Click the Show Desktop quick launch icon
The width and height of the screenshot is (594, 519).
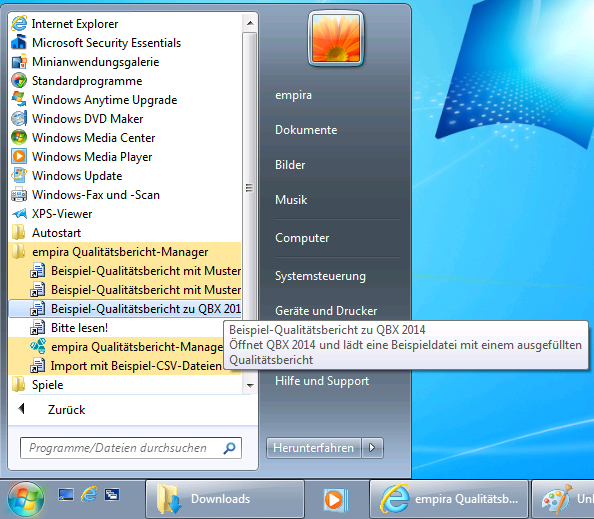(66, 495)
